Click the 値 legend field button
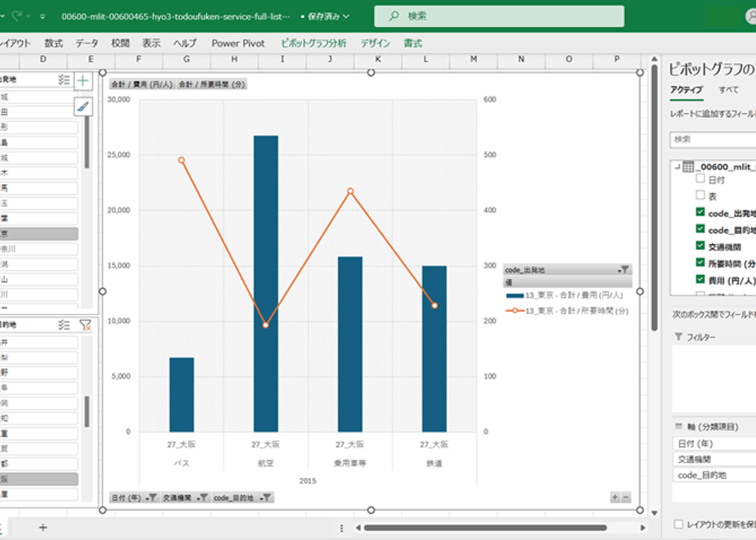This screenshot has width=756, height=540. tap(568, 282)
